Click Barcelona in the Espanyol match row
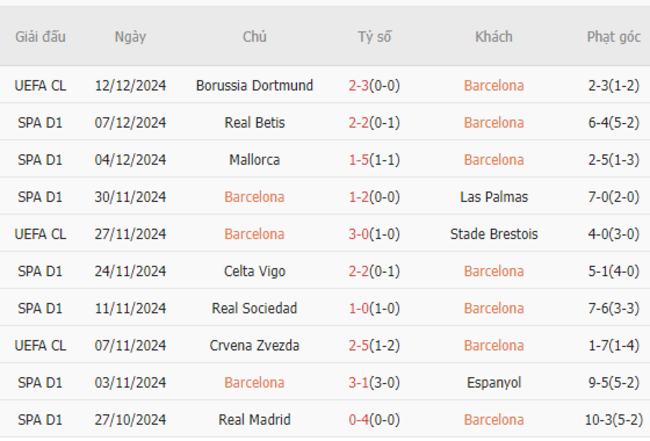The image size is (650, 441). [255, 383]
